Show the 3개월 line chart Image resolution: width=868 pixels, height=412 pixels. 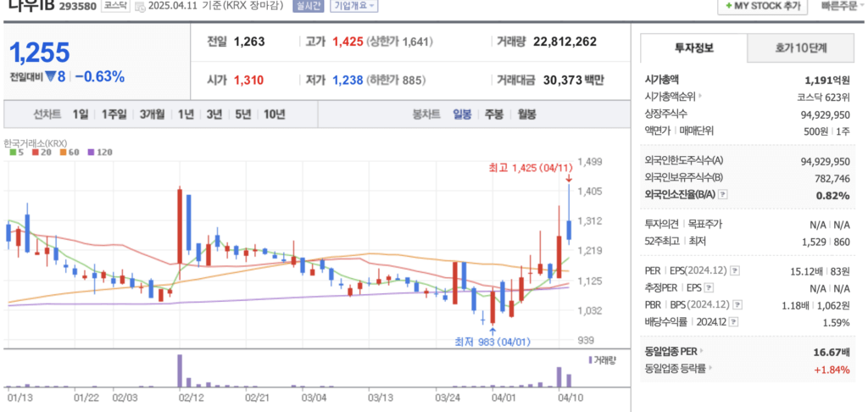[x=153, y=114]
